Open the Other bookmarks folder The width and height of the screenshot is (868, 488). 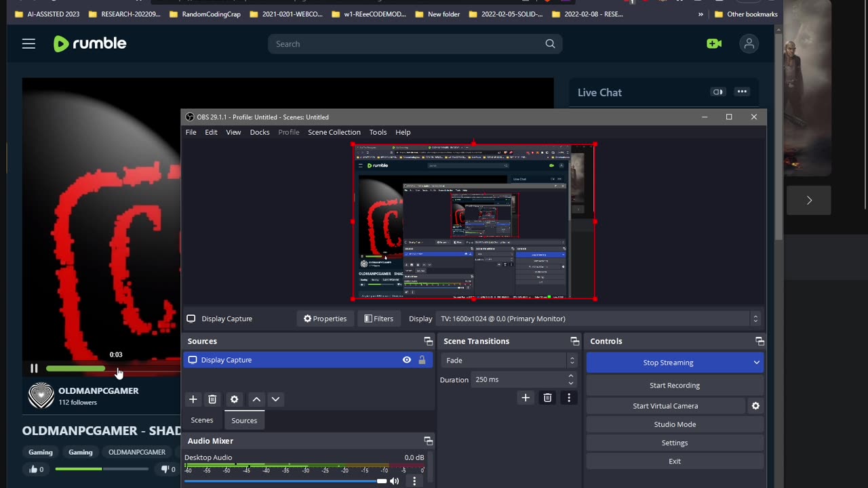point(745,14)
